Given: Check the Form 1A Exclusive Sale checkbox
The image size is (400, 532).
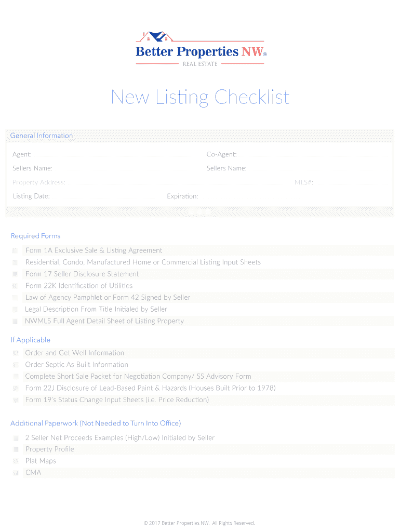Looking at the screenshot, I should pos(16,251).
